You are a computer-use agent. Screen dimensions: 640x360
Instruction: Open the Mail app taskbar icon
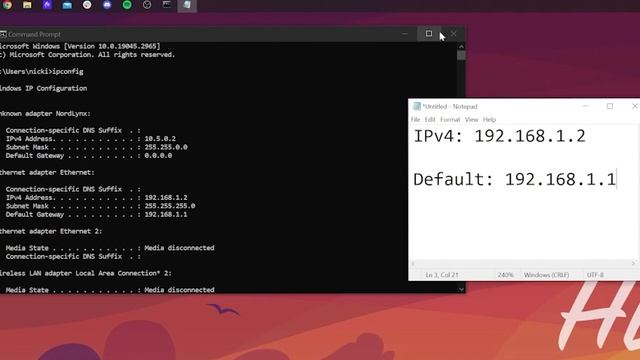[67, 5]
